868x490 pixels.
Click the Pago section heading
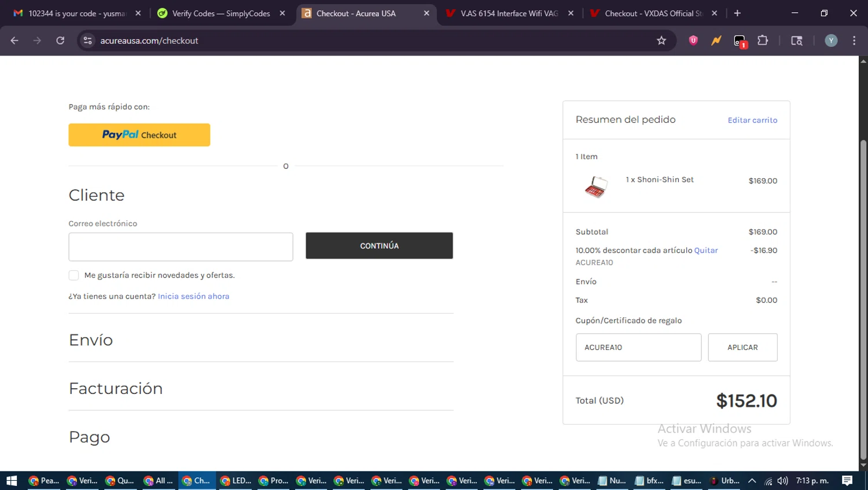click(89, 437)
